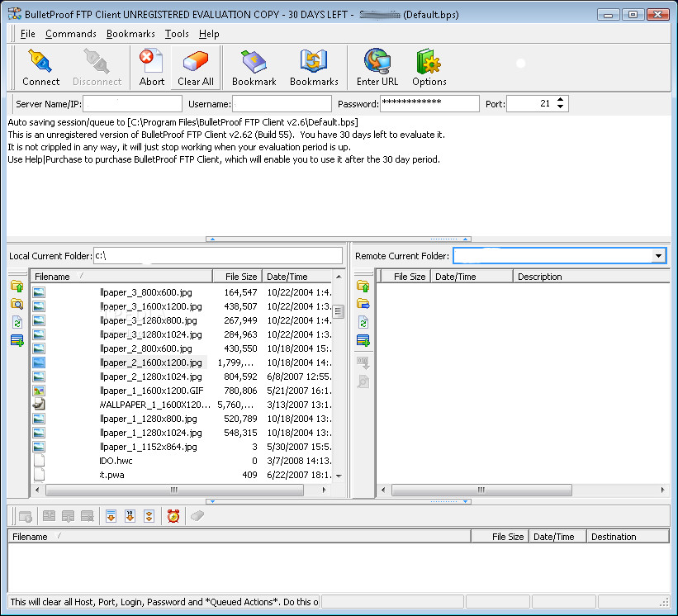Click the remove queue item icon
678x616 pixels.
87,516
